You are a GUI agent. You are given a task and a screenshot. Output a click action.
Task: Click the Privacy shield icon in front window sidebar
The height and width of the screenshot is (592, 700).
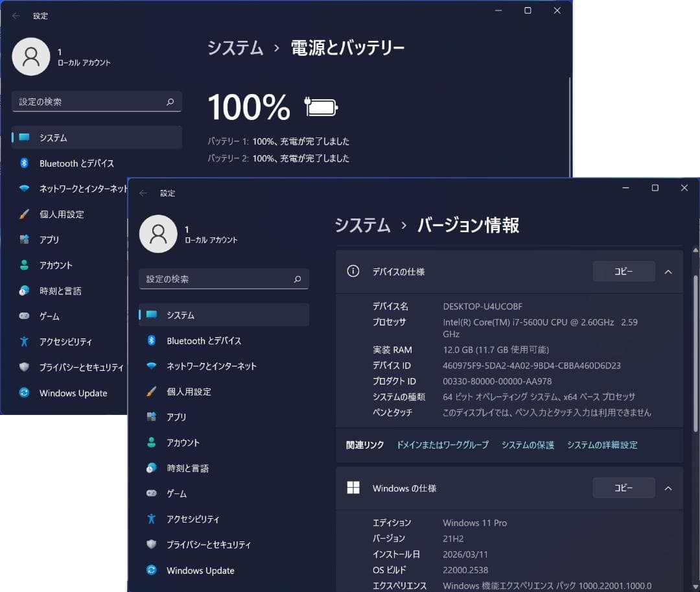click(151, 544)
